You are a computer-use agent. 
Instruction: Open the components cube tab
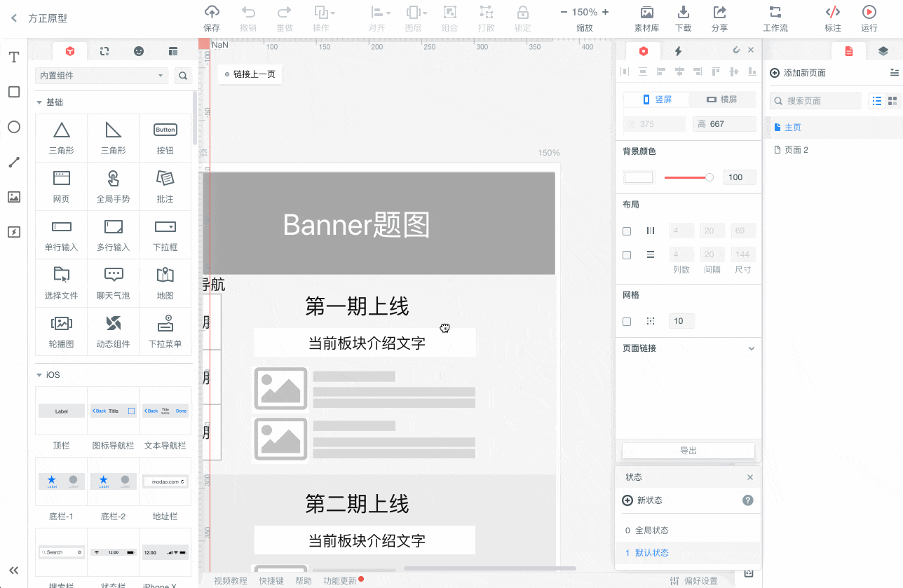coord(70,50)
